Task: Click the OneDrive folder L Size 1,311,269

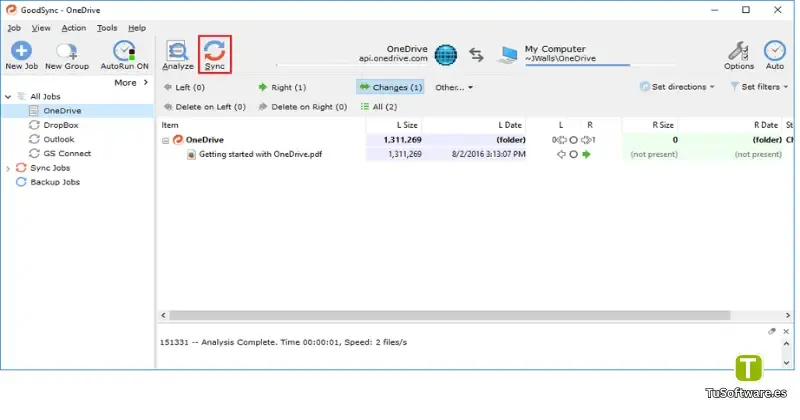Action: (x=402, y=140)
